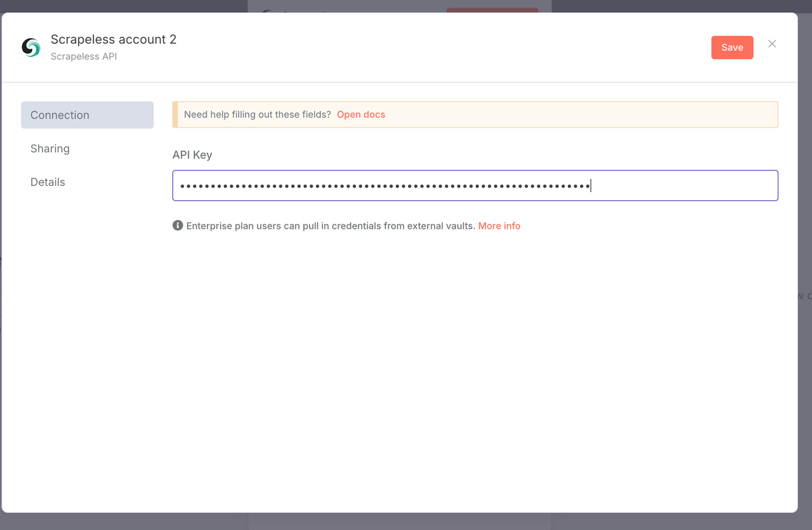Close the credential dialog with the X
812x530 pixels.
(772, 44)
